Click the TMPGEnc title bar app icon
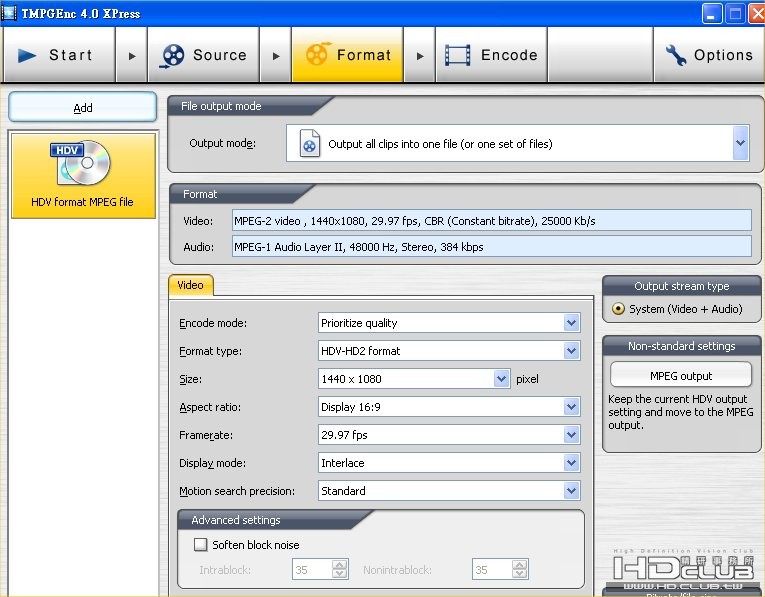This screenshot has height=597, width=765. 9,13
